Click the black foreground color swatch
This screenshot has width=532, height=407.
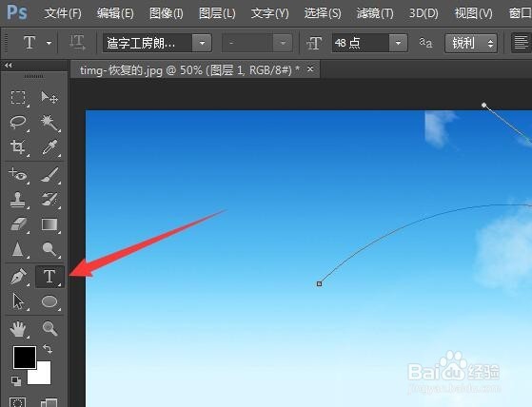coord(25,358)
